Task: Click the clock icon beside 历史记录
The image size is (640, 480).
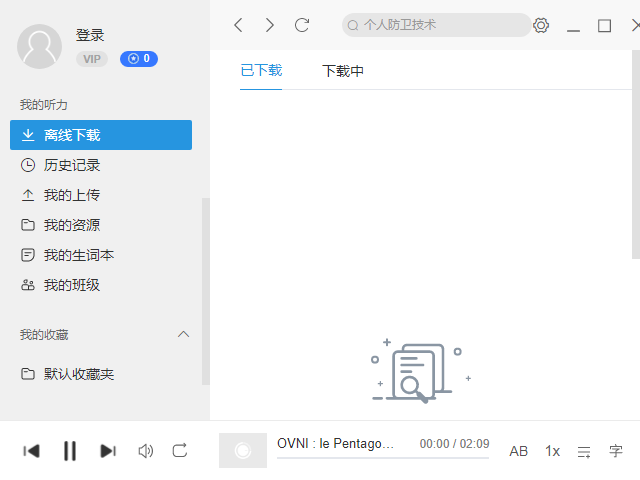Action: (x=28, y=165)
